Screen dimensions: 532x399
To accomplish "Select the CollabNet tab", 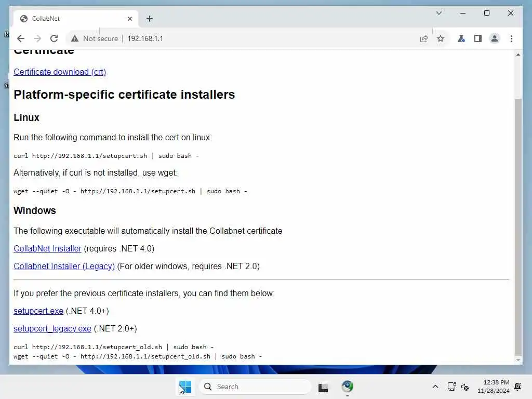I will (x=75, y=19).
